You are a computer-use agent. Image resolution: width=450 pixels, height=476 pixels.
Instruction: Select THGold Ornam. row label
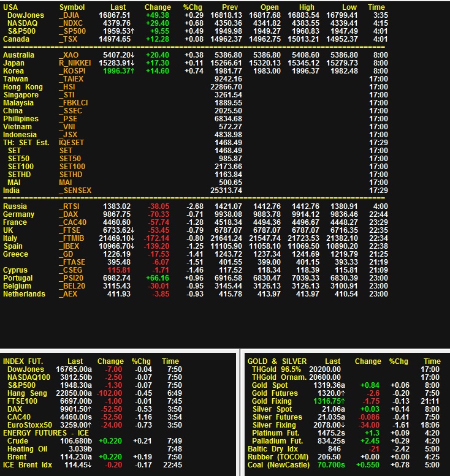279,377
